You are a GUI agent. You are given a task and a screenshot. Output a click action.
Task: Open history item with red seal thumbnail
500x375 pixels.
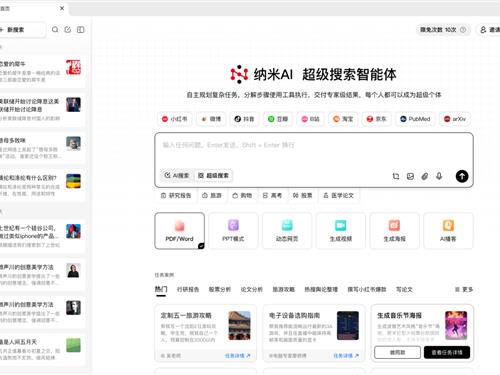tap(42, 71)
